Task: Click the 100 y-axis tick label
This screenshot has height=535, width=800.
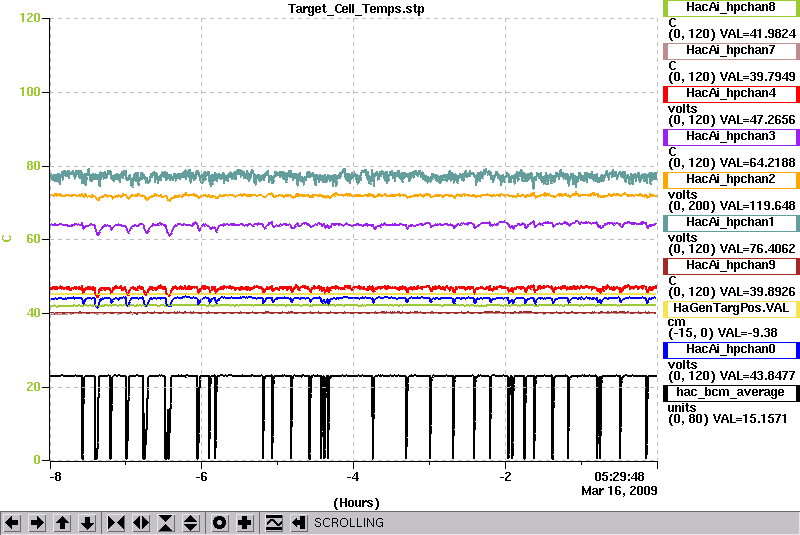Action: coord(30,92)
